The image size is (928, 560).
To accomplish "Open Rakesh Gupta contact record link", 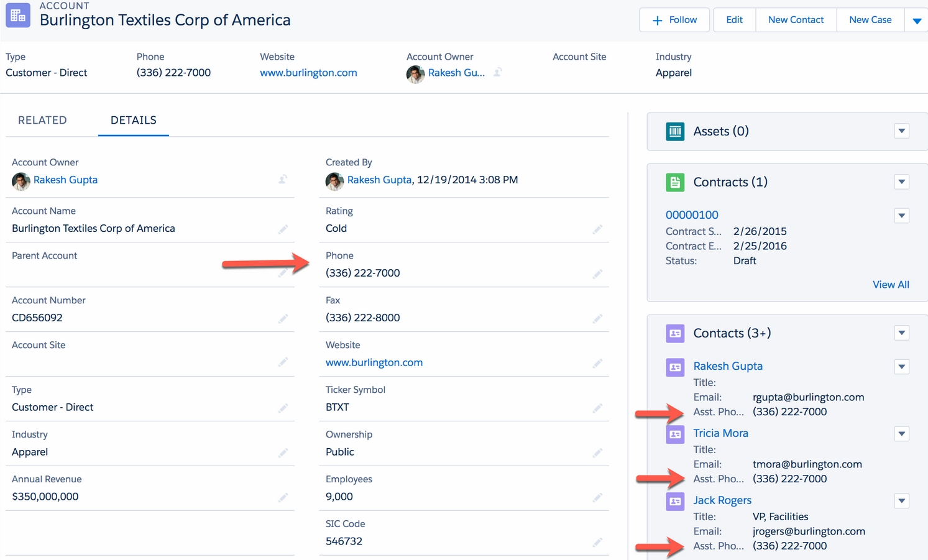I will pyautogui.click(x=728, y=366).
